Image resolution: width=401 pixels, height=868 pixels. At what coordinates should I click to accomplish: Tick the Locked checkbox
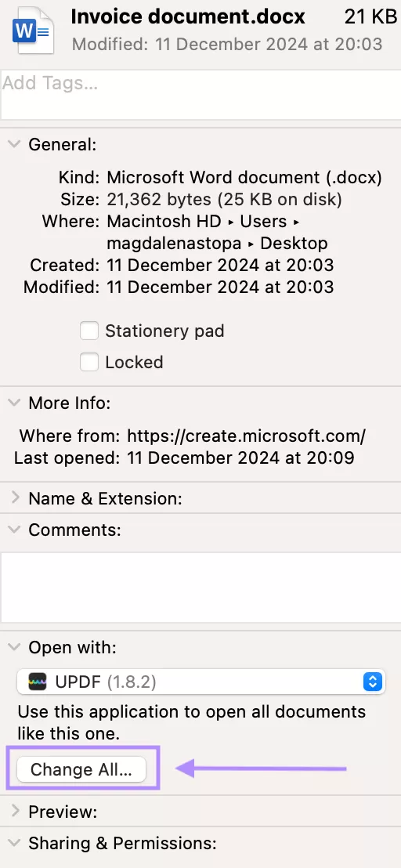point(89,362)
